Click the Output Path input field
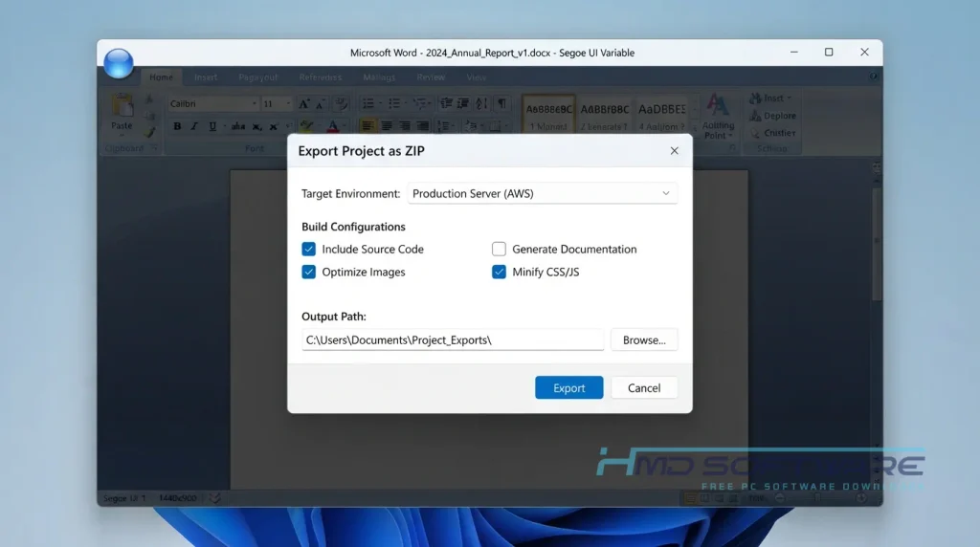The height and width of the screenshot is (547, 980). tap(453, 339)
